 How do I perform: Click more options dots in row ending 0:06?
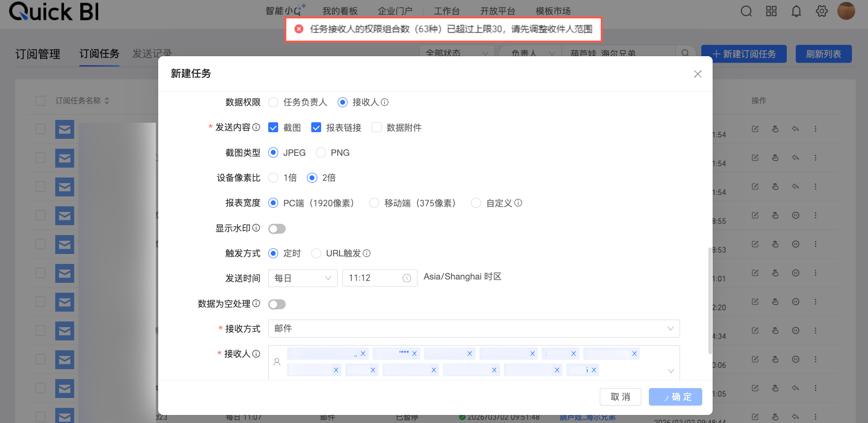coord(815,359)
